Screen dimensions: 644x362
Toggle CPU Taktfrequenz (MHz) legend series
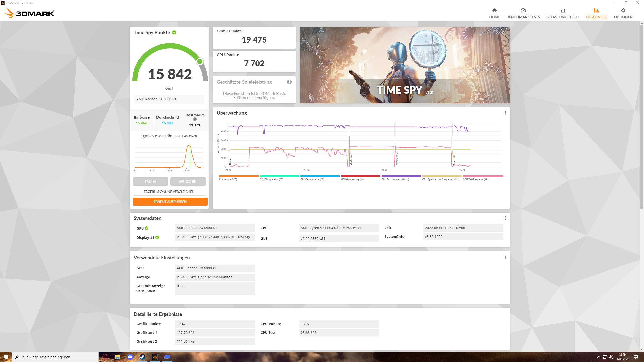pyautogui.click(x=395, y=179)
